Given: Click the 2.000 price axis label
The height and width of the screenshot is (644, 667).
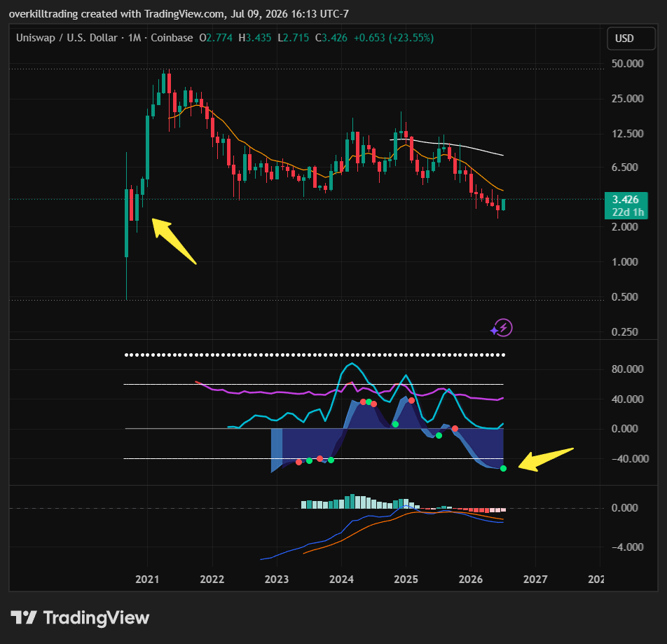Looking at the screenshot, I should (625, 227).
